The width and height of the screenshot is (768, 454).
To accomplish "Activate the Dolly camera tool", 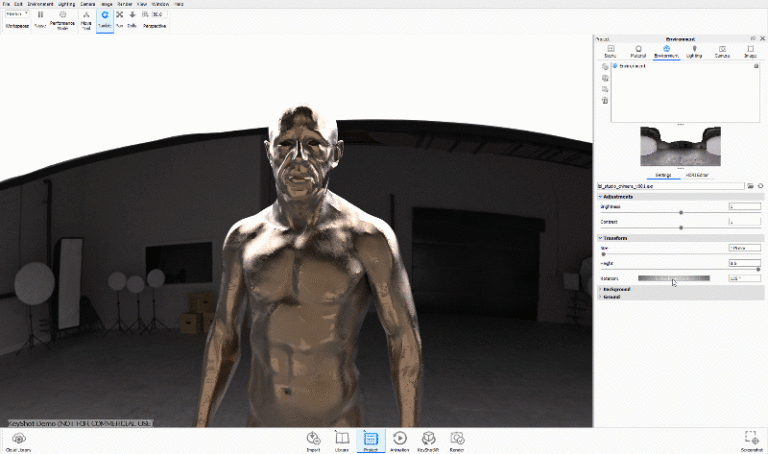I will pyautogui.click(x=132, y=20).
